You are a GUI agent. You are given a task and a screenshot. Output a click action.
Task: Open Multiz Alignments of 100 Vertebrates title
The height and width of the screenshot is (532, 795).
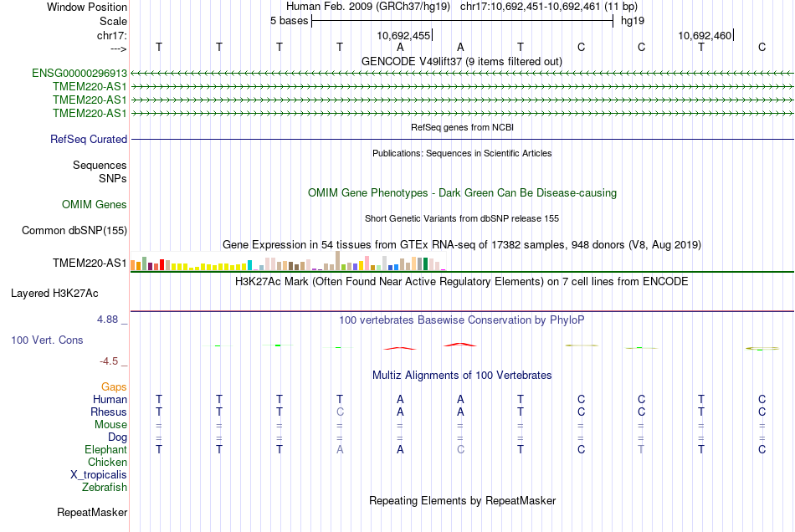coord(461,376)
